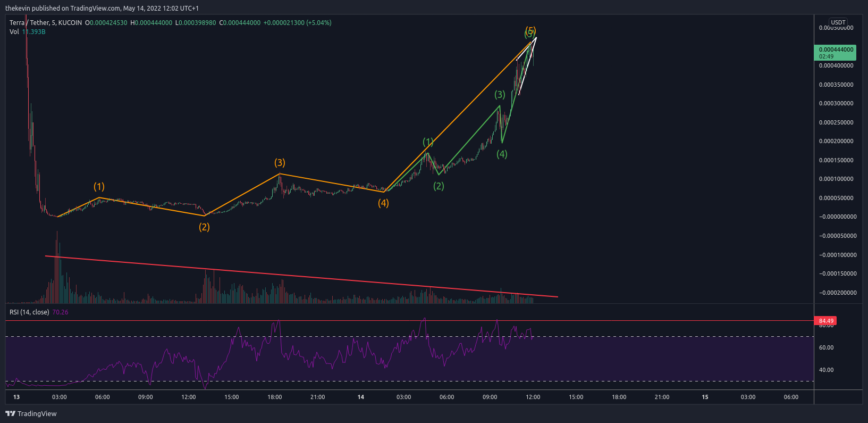Click green wave label (2)
The height and width of the screenshot is (423, 868).
tap(439, 186)
